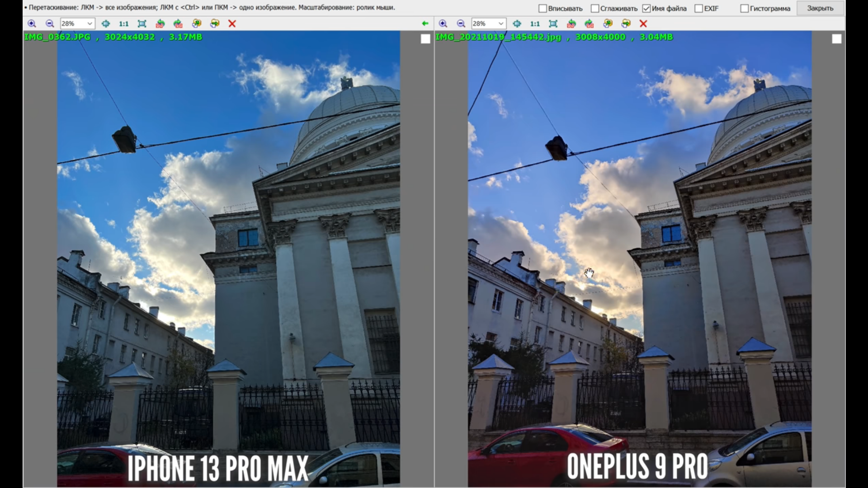The height and width of the screenshot is (488, 868).
Task: Center the image in the left pane
Action: pos(106,23)
